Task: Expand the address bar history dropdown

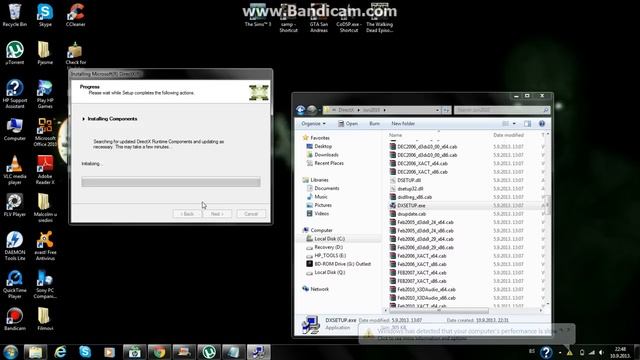Action: pyautogui.click(x=437, y=110)
